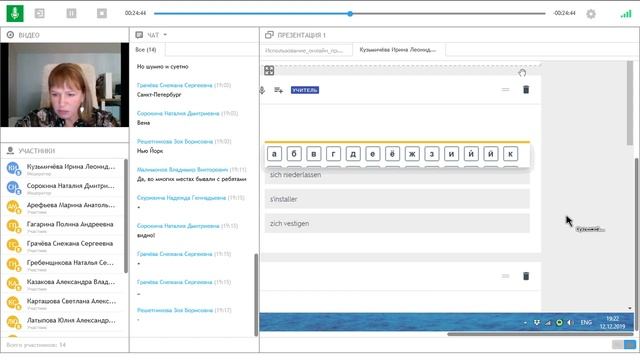Select the s'installer answer row
Viewport: 640px width, 360px height.
397,199
